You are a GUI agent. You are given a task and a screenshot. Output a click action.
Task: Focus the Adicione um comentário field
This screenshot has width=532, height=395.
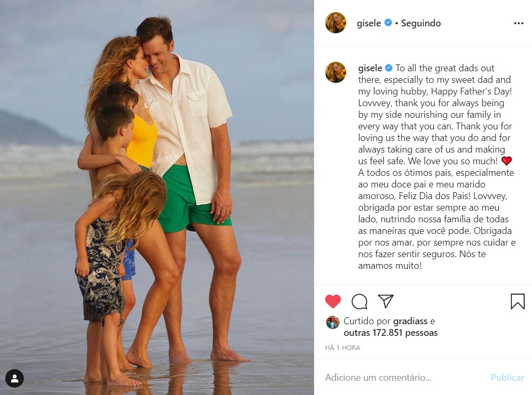404,378
